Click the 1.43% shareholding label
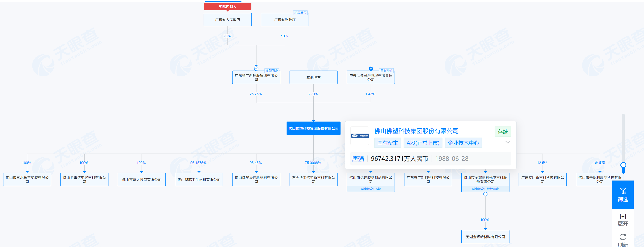This screenshot has height=247, width=644. point(370,94)
